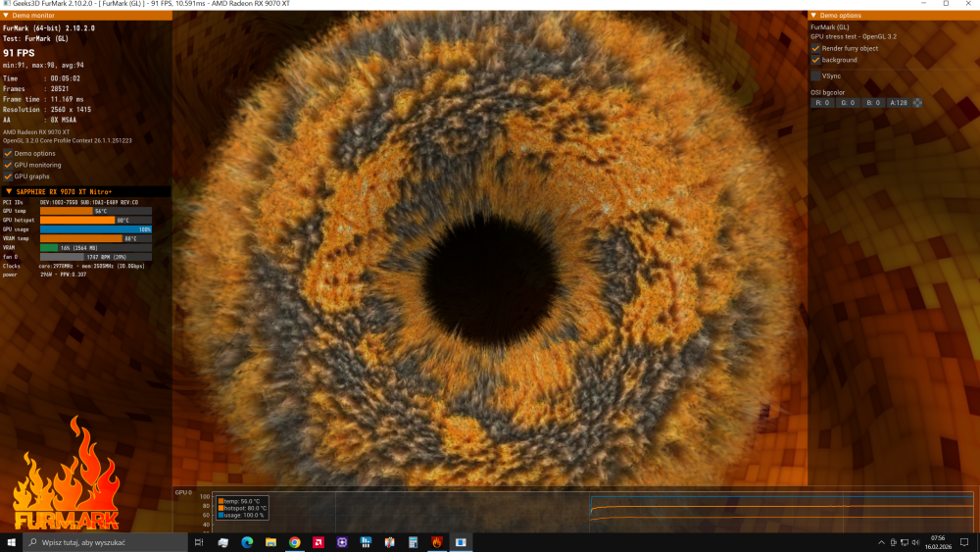Launch Microsoft Edge from the taskbar
The width and height of the screenshot is (980, 552).
[247, 542]
